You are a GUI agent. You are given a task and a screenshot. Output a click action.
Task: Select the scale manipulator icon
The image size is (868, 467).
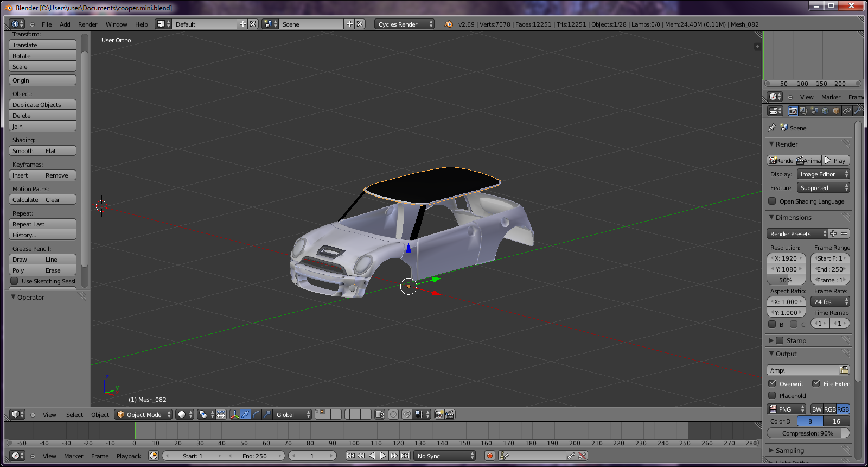coord(267,414)
